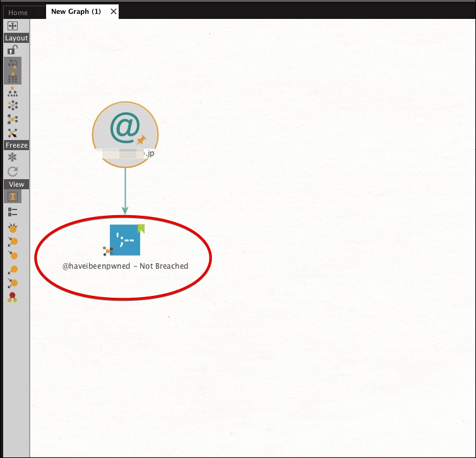Select ball view with single outgoing arrow only
Viewport: 476px width, 458px height.
(13, 269)
